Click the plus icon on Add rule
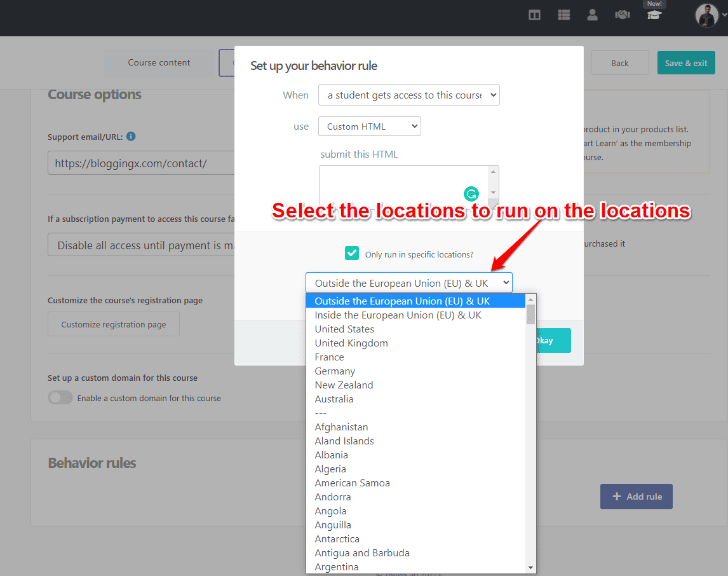This screenshot has height=576, width=728. click(x=617, y=496)
